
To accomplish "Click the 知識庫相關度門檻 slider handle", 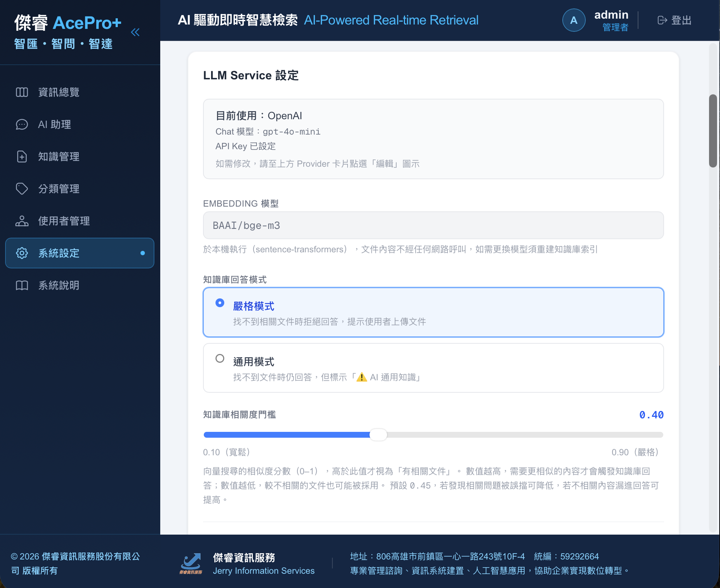I will [378, 435].
